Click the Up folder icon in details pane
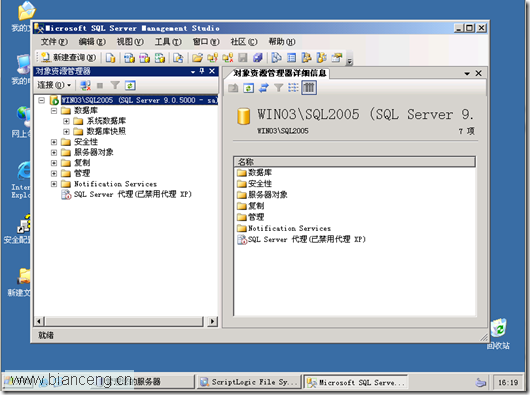The image size is (530, 395). coord(233,88)
